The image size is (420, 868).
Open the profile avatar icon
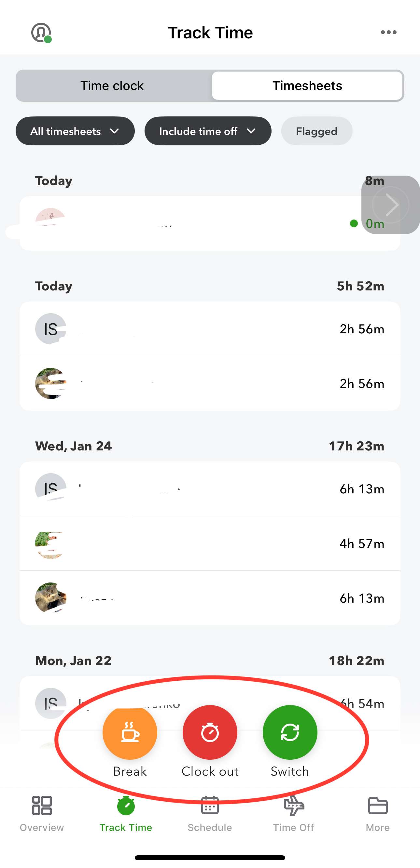tap(41, 33)
